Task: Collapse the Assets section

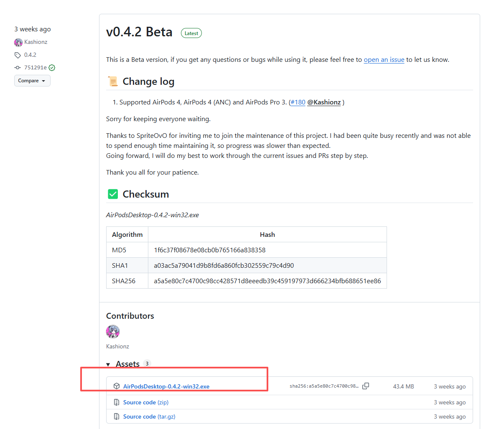Action: pyautogui.click(x=108, y=364)
